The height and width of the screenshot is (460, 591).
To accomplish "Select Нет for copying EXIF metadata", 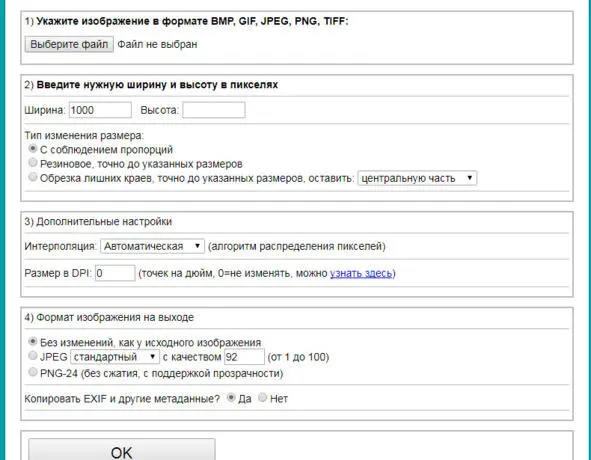I will (x=262, y=397).
